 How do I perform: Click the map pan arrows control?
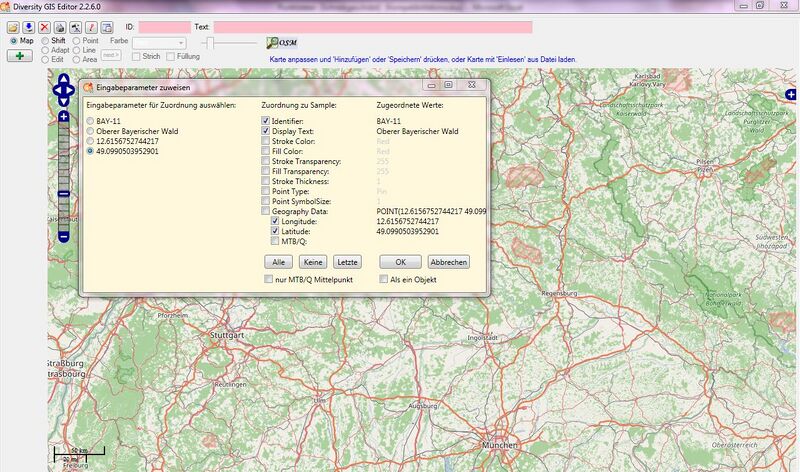click(64, 90)
